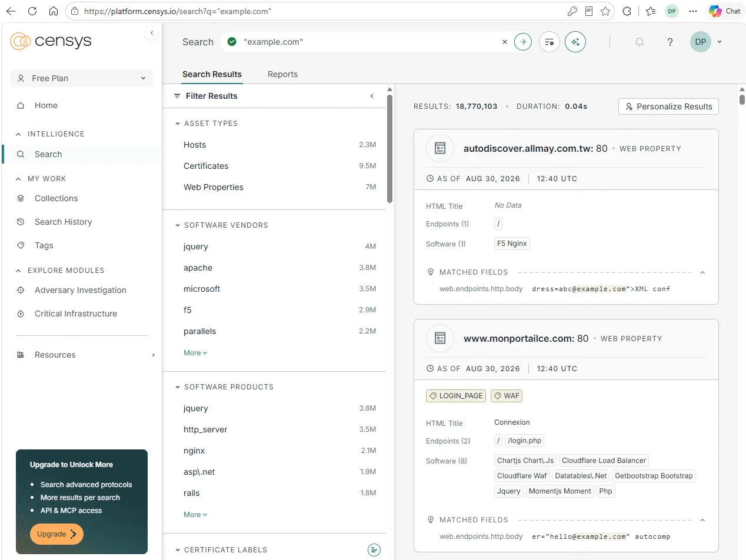Click the browser back arrow
Screen dimensions: 746x560
(11, 11)
